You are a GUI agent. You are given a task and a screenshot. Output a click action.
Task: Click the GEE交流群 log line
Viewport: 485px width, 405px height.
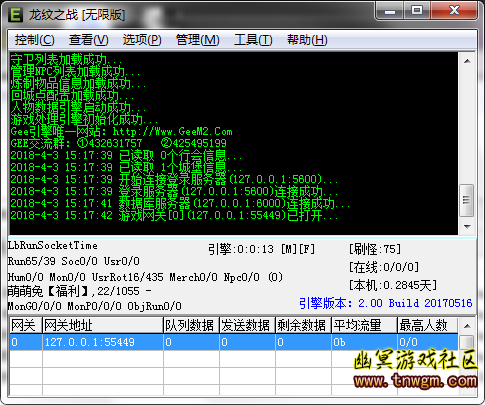118,143
